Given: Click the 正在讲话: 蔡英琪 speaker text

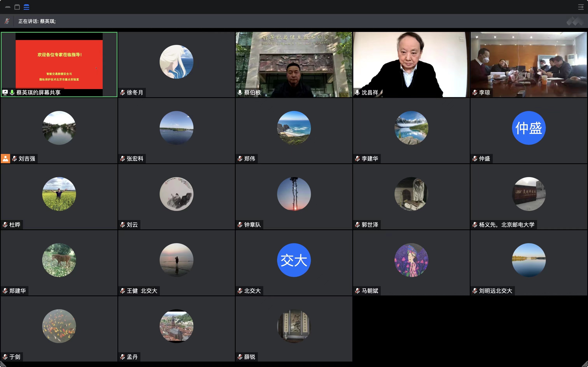Looking at the screenshot, I should 37,21.
